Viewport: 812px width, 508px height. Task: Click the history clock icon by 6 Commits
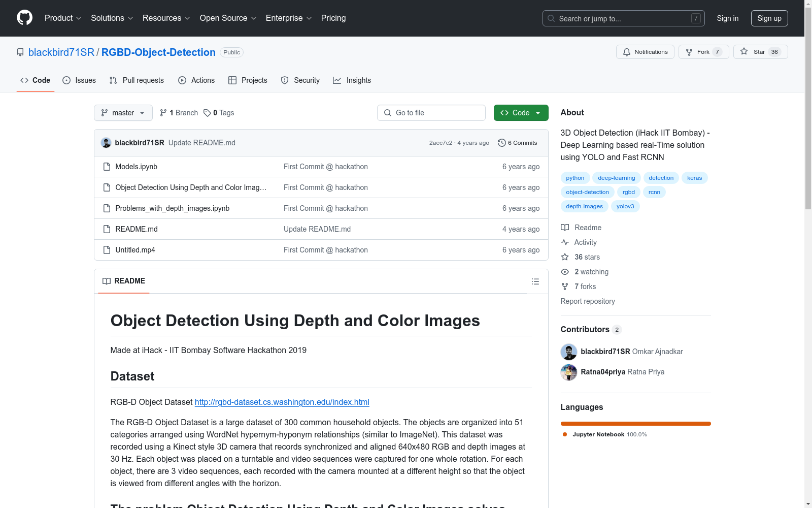[502, 143]
